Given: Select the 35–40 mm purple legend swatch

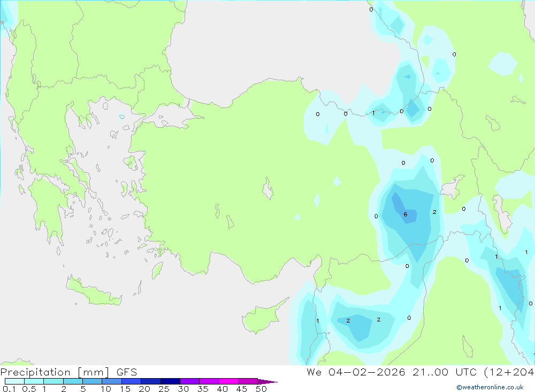Looking at the screenshot, I should pyautogui.click(x=209, y=381).
